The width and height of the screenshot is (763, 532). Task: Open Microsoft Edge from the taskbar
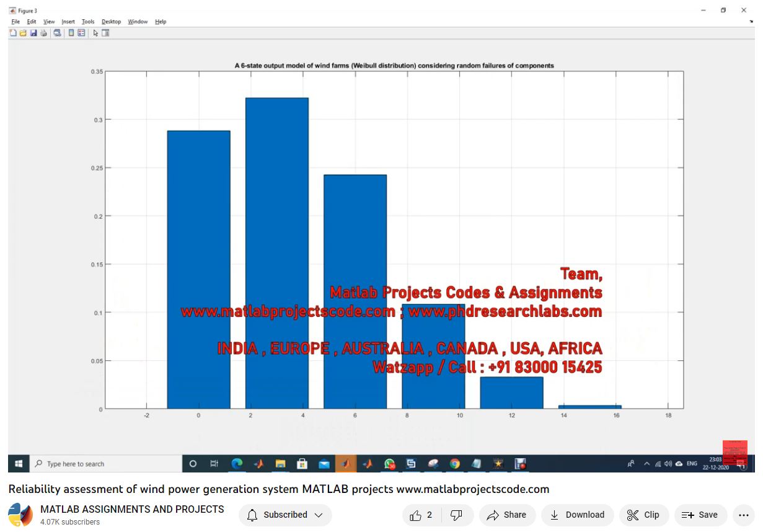tap(237, 463)
